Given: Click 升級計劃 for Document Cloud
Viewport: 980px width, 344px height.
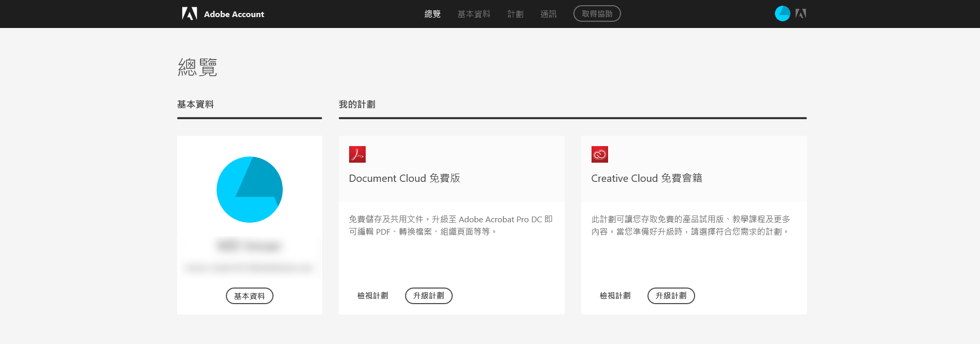Looking at the screenshot, I should [429, 296].
